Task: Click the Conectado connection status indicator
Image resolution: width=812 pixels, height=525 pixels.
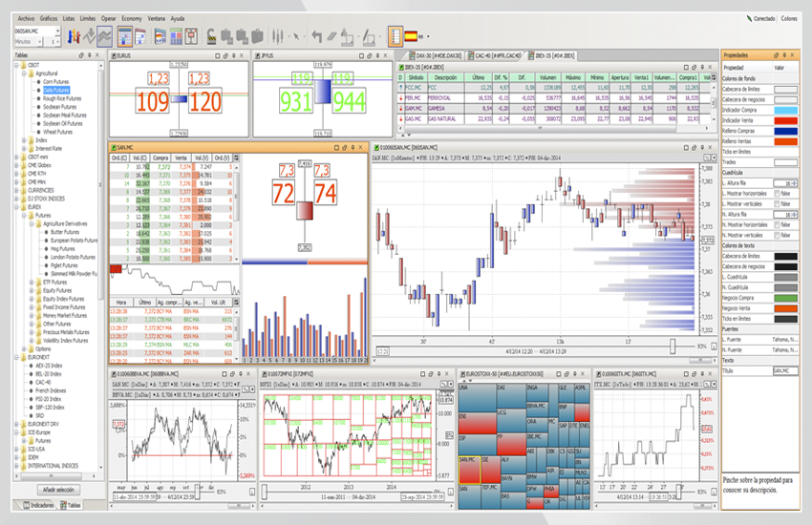Action: (x=760, y=19)
